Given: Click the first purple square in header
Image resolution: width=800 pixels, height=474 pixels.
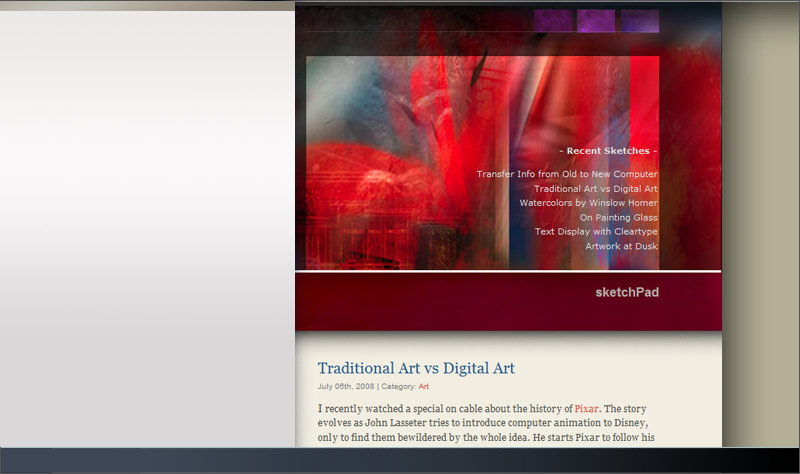Looking at the screenshot, I should pyautogui.click(x=553, y=21).
